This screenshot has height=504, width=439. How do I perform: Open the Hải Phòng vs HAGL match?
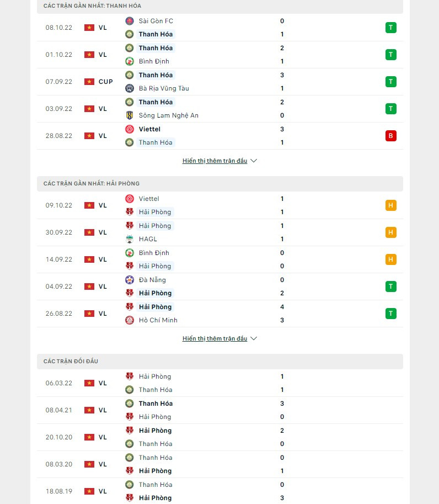tap(219, 232)
